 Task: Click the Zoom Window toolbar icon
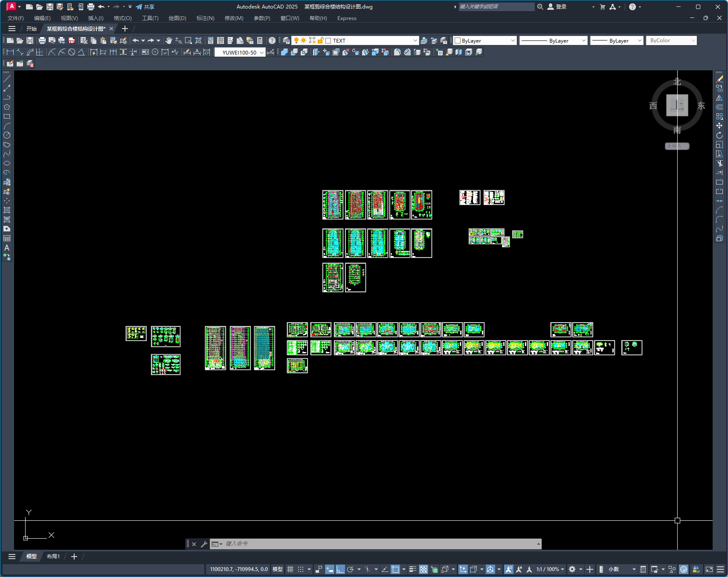(189, 40)
